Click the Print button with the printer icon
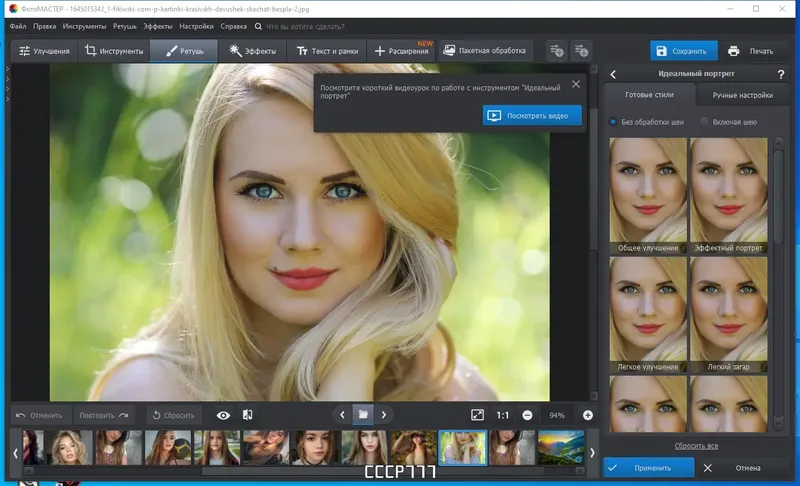 click(750, 50)
